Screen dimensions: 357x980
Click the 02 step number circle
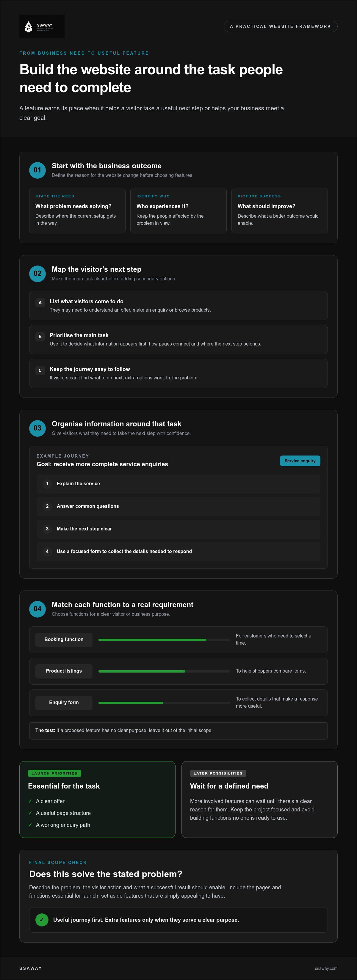coord(37,274)
